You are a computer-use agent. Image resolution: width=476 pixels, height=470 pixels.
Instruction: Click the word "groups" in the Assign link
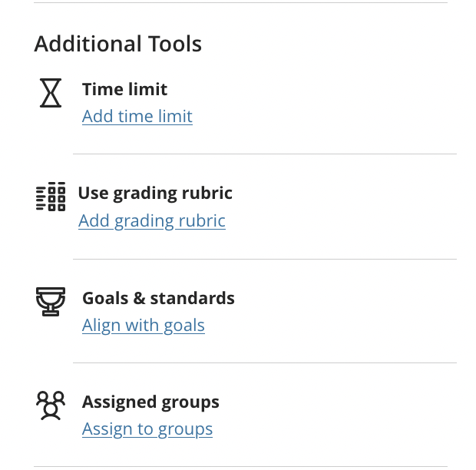click(x=185, y=429)
